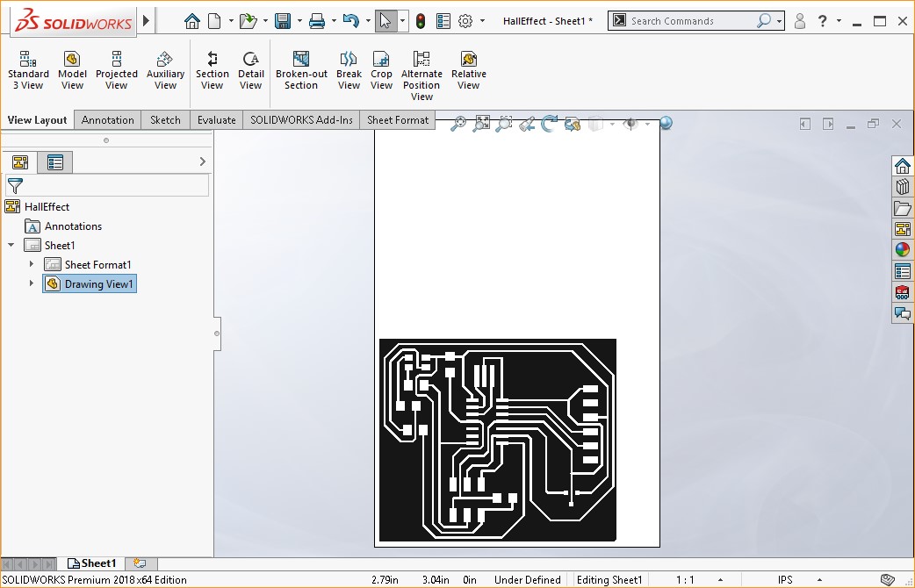Select the Broken-out Section tool
Image resolution: width=915 pixels, height=588 pixels.
point(301,70)
